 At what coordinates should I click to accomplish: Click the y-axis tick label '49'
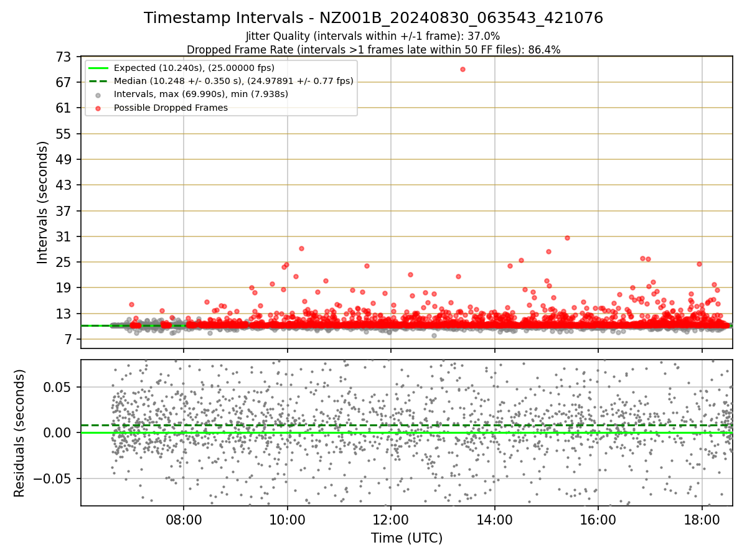coord(64,159)
